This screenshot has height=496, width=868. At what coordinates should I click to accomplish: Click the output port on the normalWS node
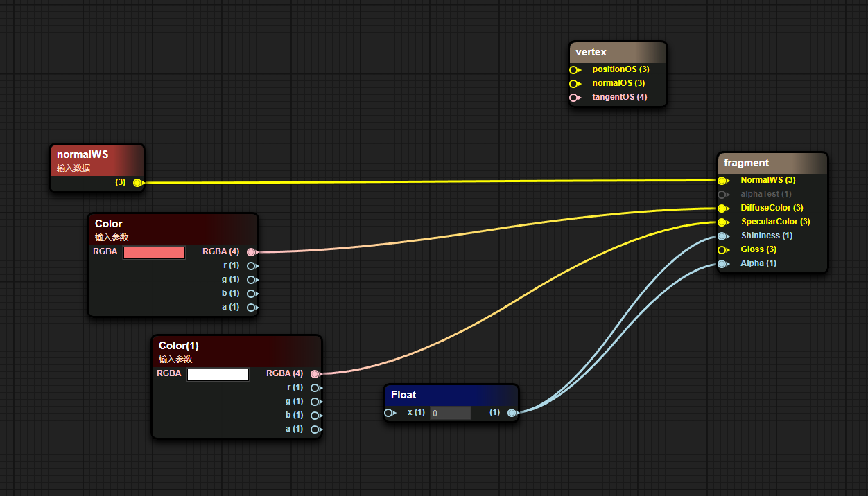click(x=138, y=182)
